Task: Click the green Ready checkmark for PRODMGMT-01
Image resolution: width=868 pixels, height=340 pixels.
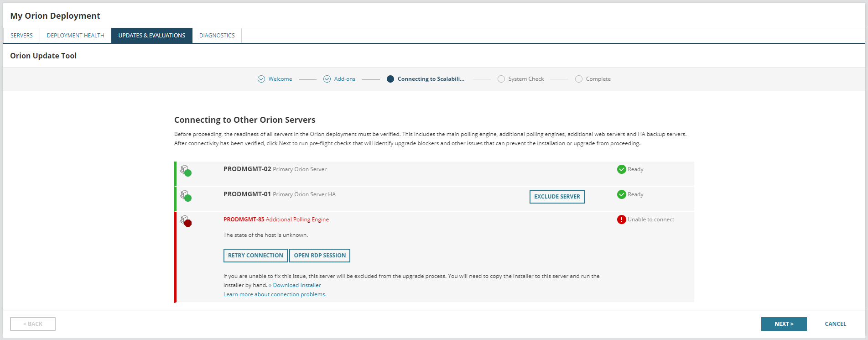Action: pos(621,194)
